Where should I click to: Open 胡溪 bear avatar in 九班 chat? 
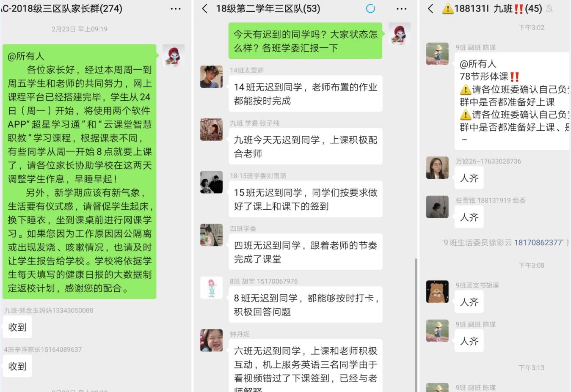(437, 291)
